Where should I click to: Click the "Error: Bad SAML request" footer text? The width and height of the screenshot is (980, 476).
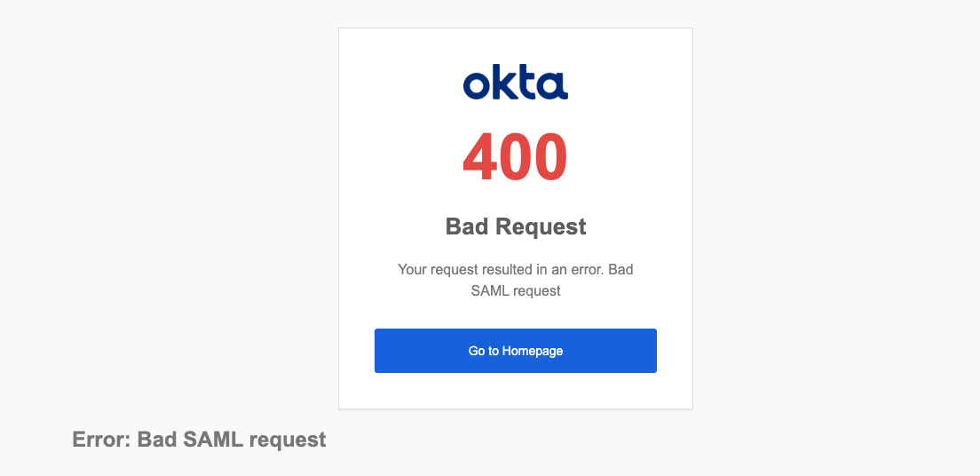tap(199, 440)
